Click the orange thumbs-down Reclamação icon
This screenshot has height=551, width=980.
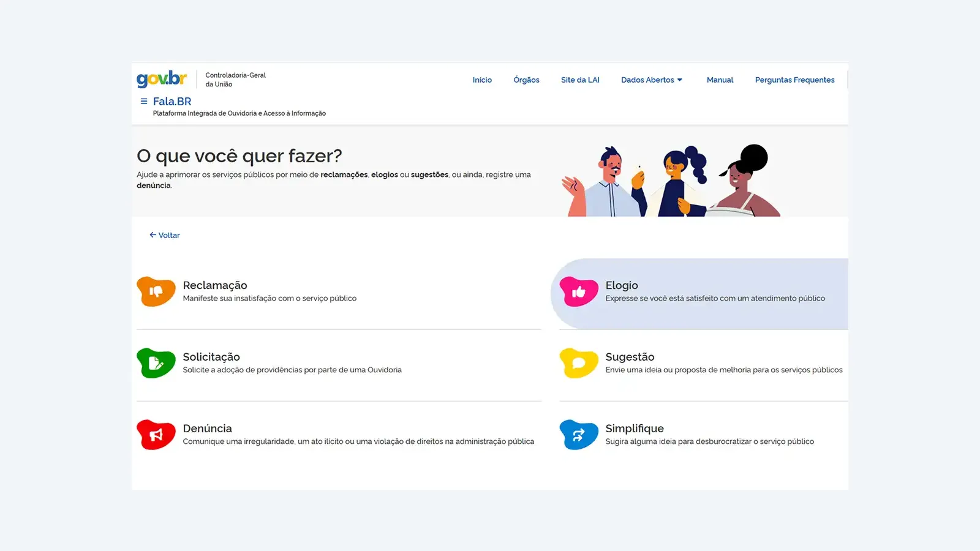156,291
